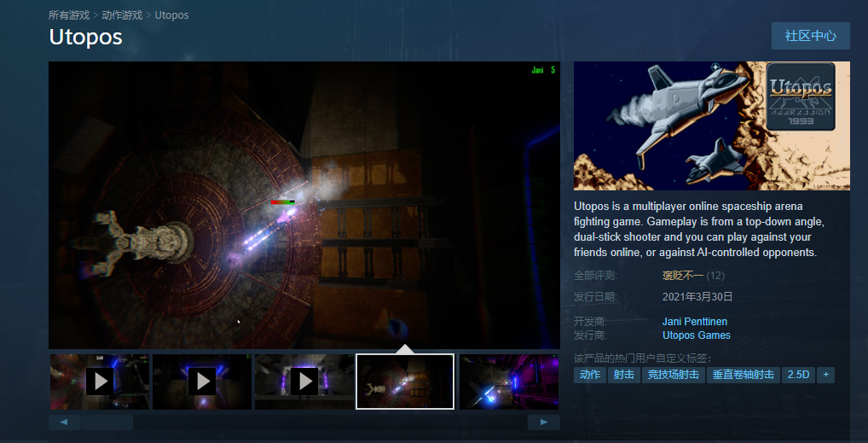Open the fifth thumbnail with purple lights
Screen dimensions: 868x443
pyautogui.click(x=509, y=382)
